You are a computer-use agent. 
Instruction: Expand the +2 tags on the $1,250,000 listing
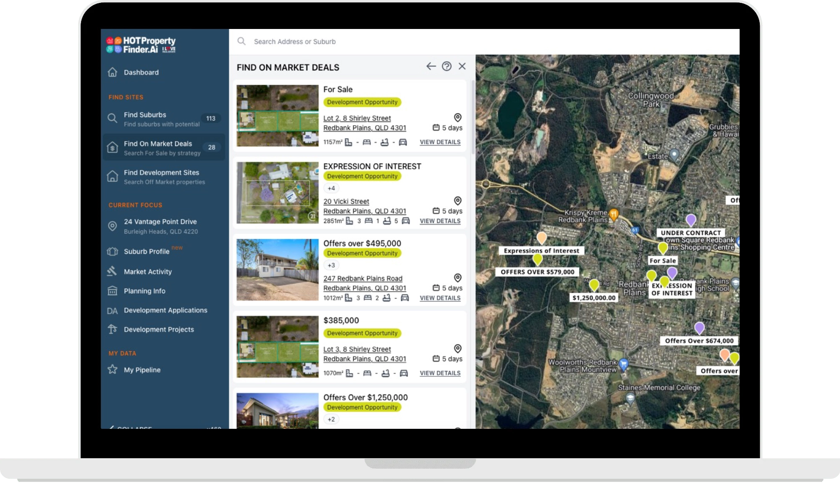(x=331, y=419)
